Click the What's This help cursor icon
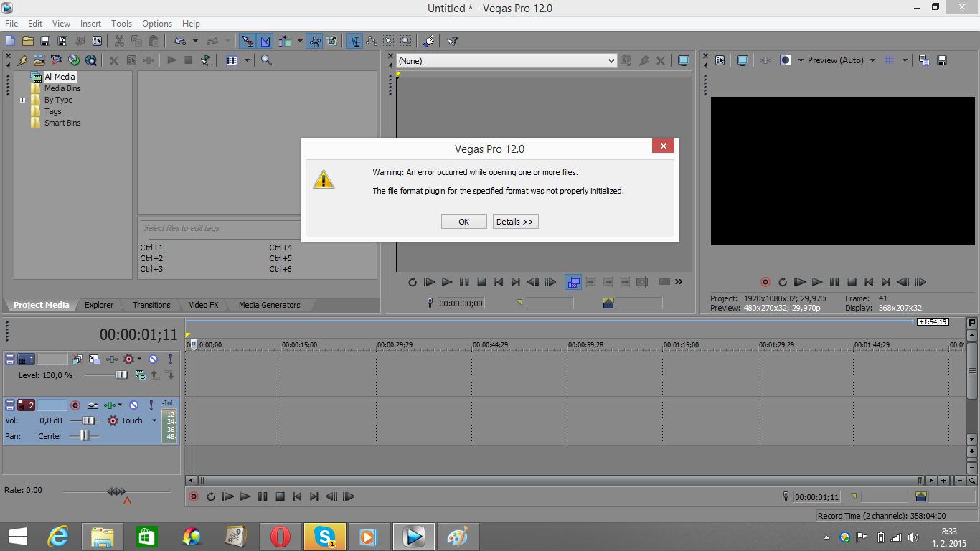The image size is (980, 551). coord(452,42)
